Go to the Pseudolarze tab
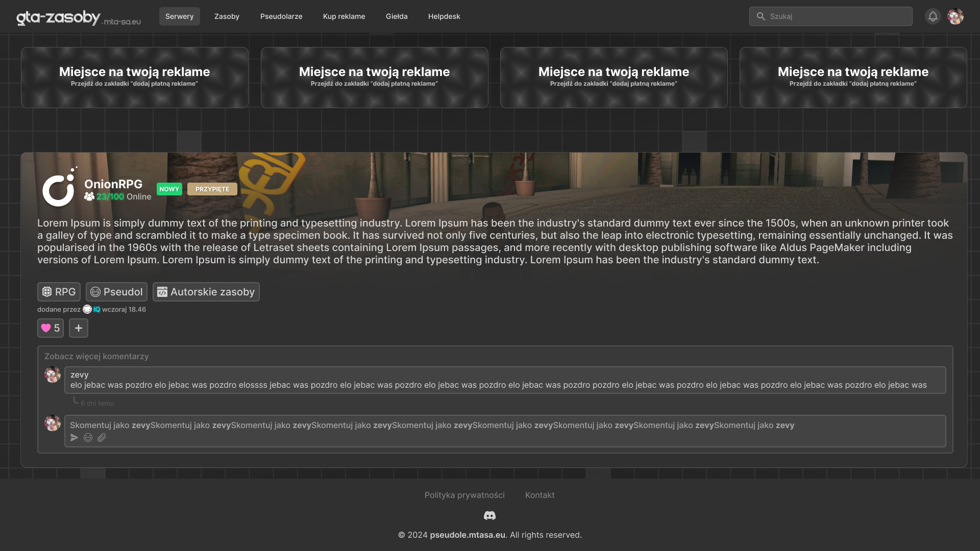The width and height of the screenshot is (980, 551). click(x=281, y=16)
